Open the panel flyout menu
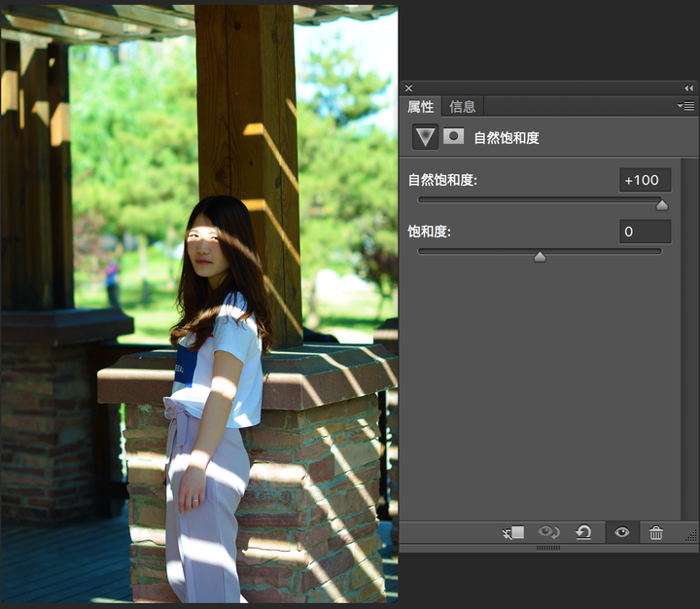 pos(686,106)
